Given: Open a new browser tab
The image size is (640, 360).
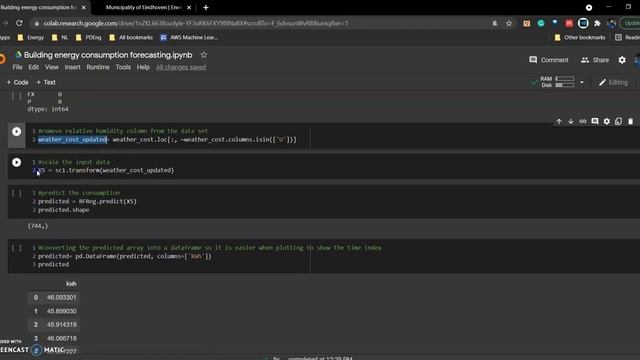Looking at the screenshot, I should [x=206, y=7].
